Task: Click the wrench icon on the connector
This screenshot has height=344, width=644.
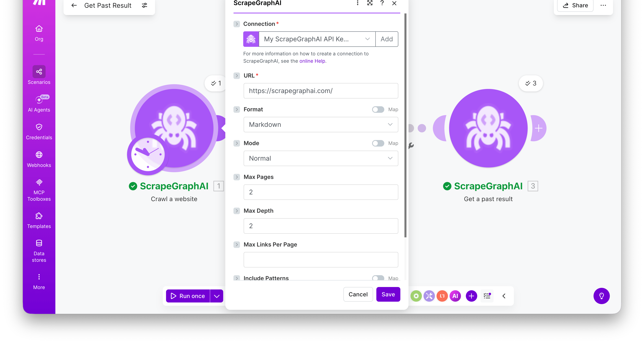Action: 411,145
